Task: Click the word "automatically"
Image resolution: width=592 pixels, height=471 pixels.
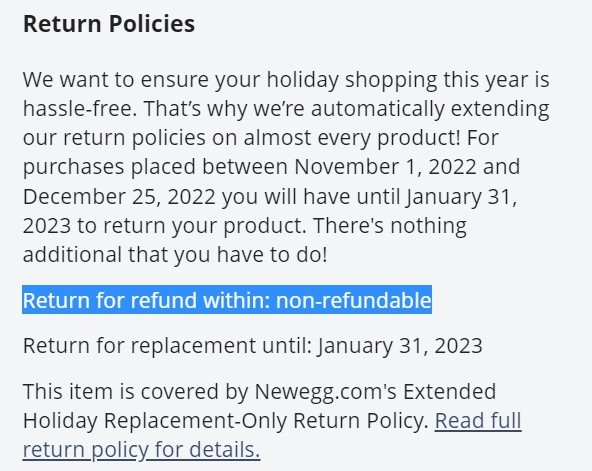Action: click(x=378, y=109)
